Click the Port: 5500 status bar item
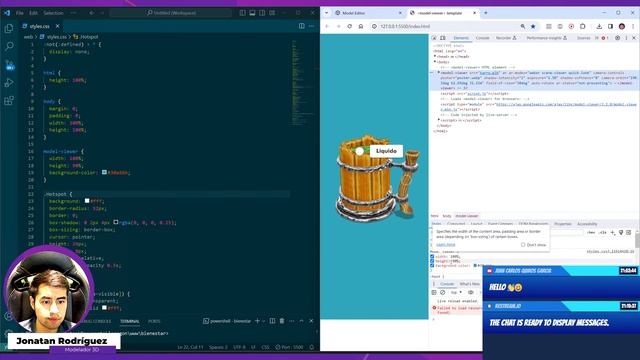Image resolution: width=640 pixels, height=360 pixels. click(x=289, y=347)
